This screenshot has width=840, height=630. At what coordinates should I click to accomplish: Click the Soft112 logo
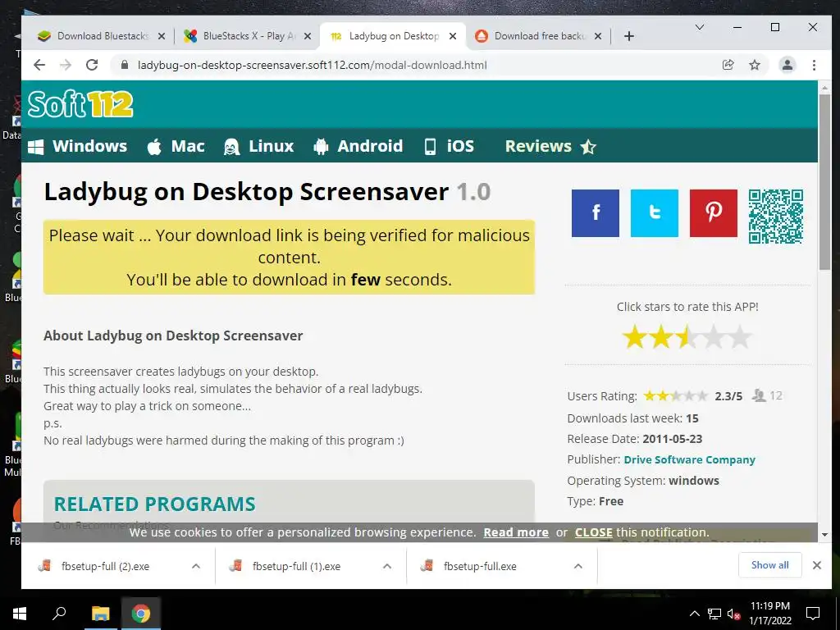[80, 104]
